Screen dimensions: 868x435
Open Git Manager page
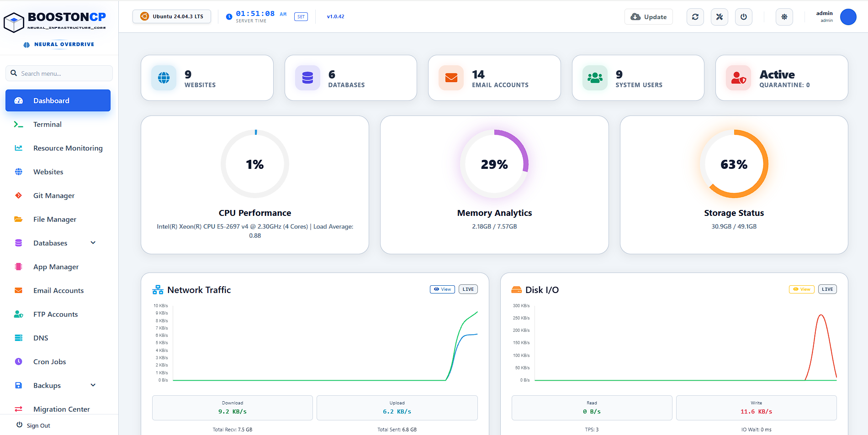58,195
